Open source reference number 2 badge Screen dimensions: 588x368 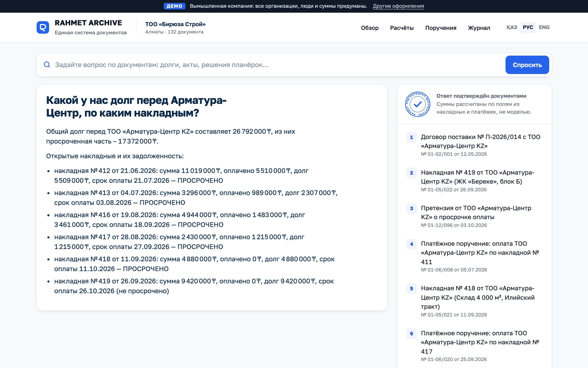point(411,173)
